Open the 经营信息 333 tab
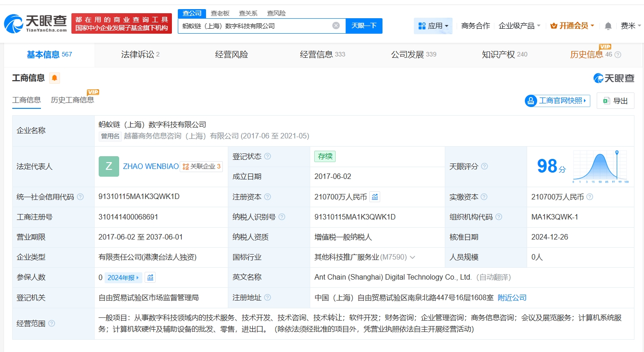644x352 pixels. [322, 55]
